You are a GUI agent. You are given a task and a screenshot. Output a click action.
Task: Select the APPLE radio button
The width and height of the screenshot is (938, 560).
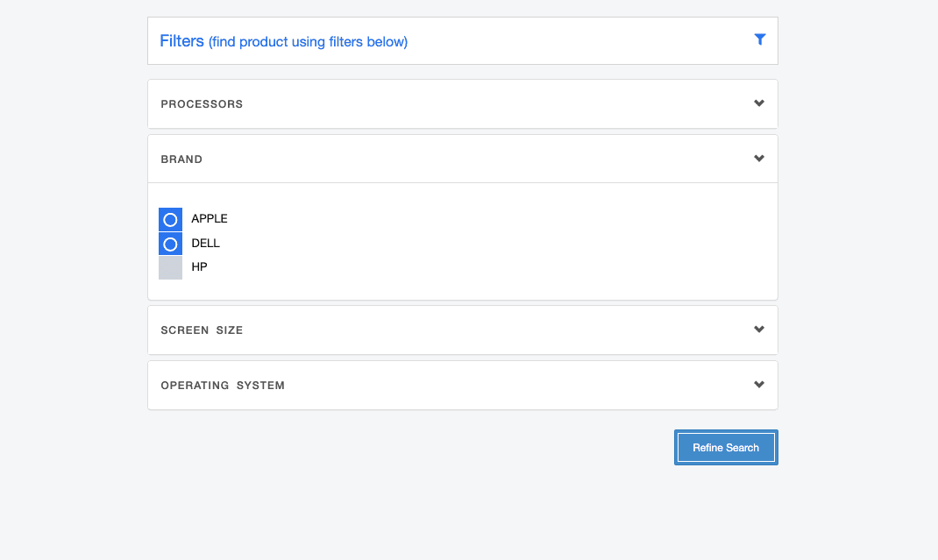coord(170,219)
